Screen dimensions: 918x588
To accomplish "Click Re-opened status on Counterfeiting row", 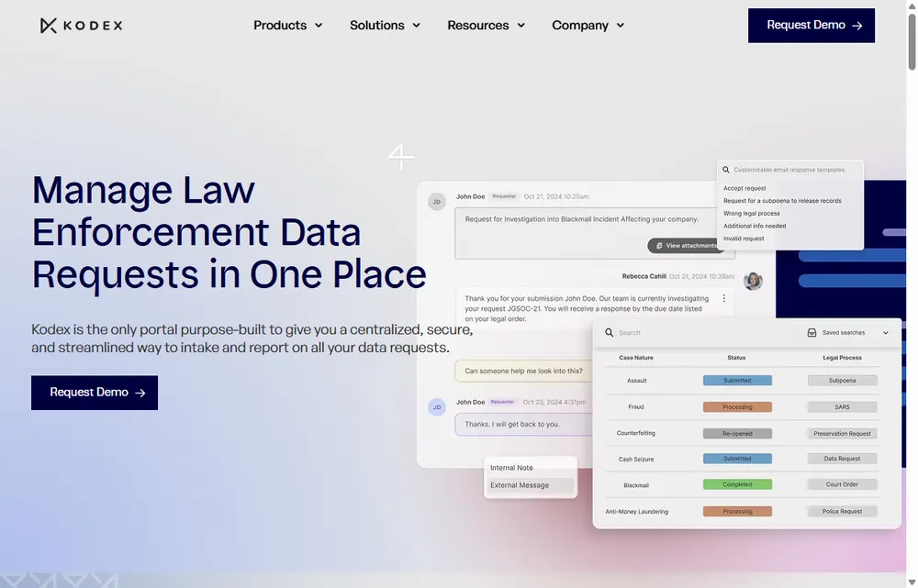I will [737, 434].
